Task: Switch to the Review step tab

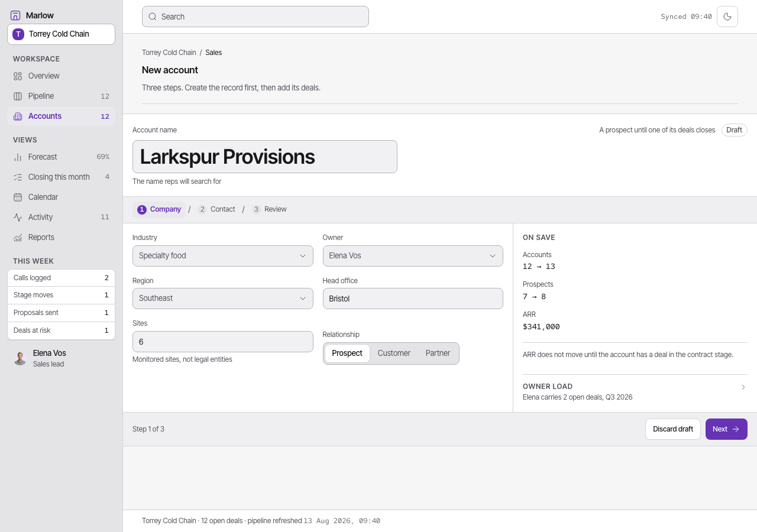Action: 270,209
